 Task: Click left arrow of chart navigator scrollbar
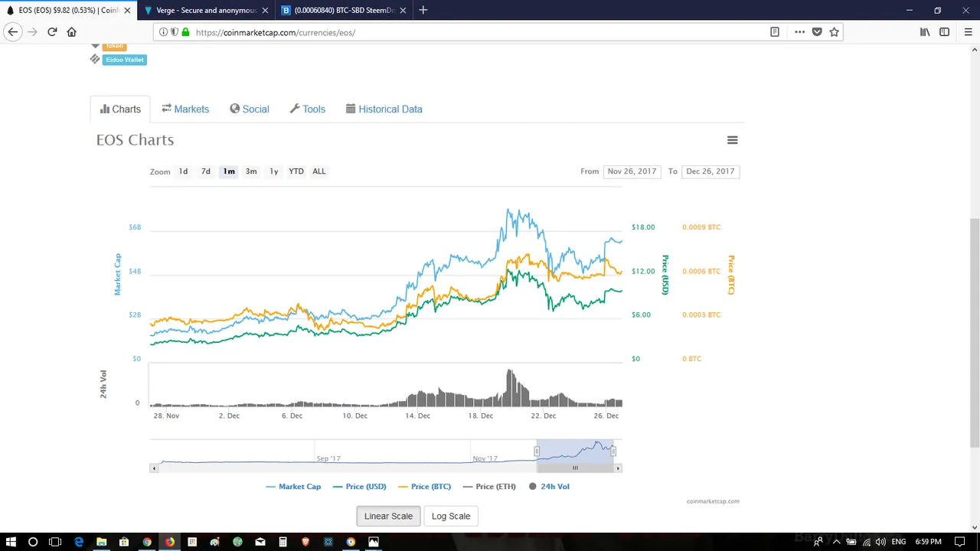pos(154,468)
